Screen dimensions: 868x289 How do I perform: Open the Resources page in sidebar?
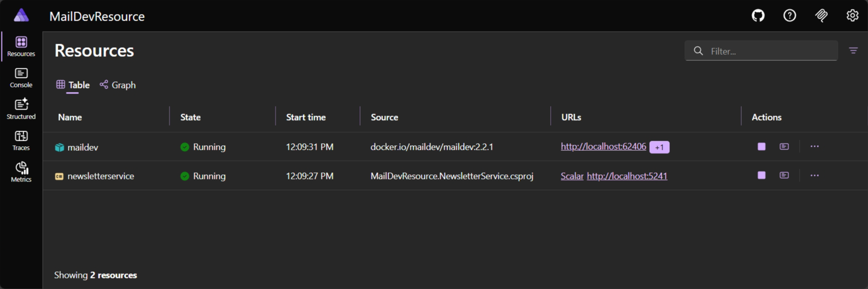point(21,46)
